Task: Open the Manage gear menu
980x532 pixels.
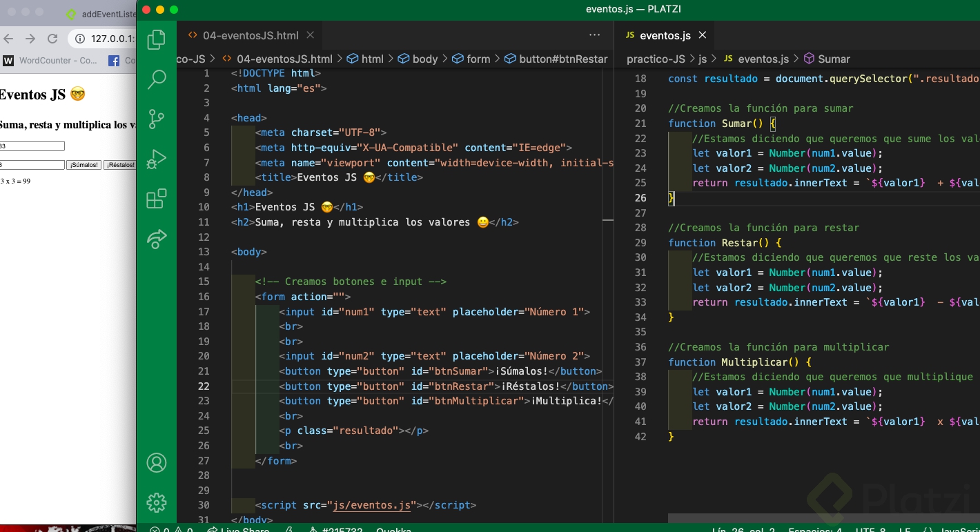Action: click(x=157, y=502)
